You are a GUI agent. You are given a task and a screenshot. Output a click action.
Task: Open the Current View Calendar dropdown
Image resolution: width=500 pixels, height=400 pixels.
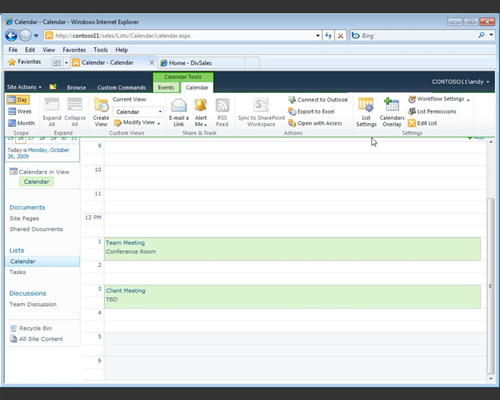click(x=138, y=112)
